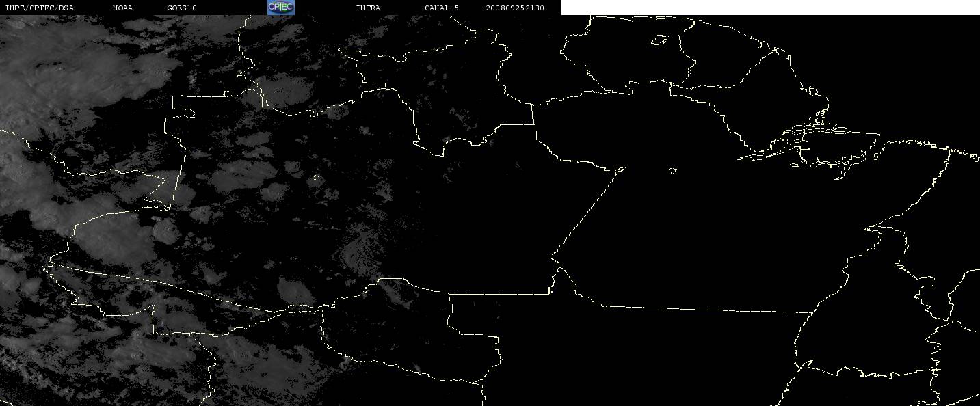Click the CPTEC logo in the header
The height and width of the screenshot is (406, 980).
pos(280,8)
